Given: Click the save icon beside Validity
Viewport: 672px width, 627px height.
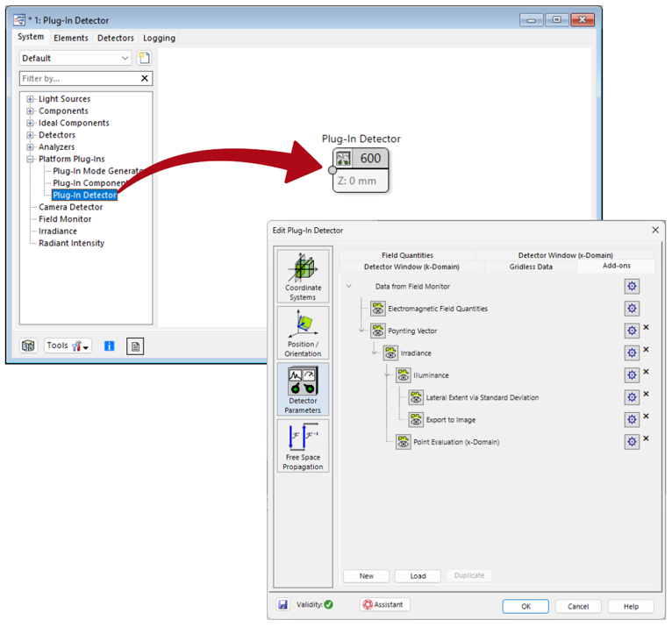Looking at the screenshot, I should tap(283, 605).
